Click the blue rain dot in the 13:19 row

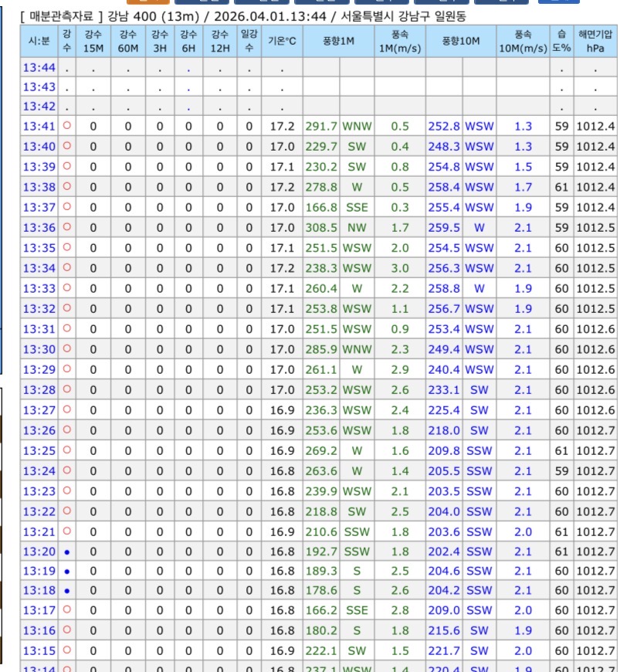pos(67,572)
